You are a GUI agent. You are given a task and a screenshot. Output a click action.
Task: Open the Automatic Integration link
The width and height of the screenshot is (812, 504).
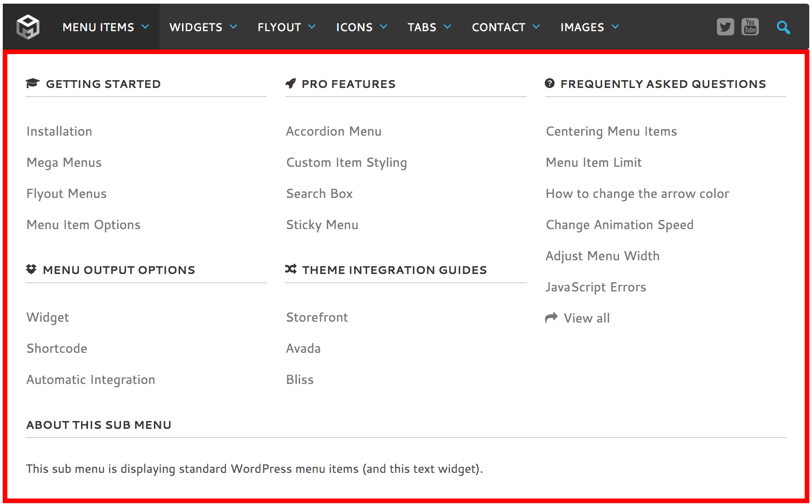[x=91, y=380]
